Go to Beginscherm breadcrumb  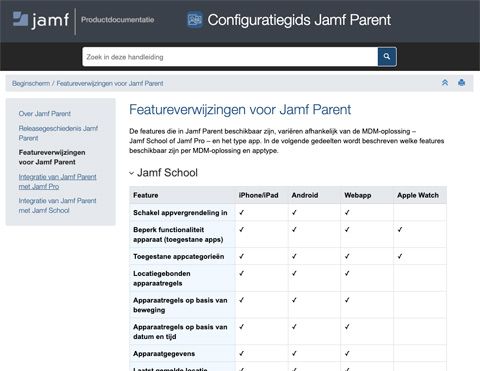tap(31, 83)
